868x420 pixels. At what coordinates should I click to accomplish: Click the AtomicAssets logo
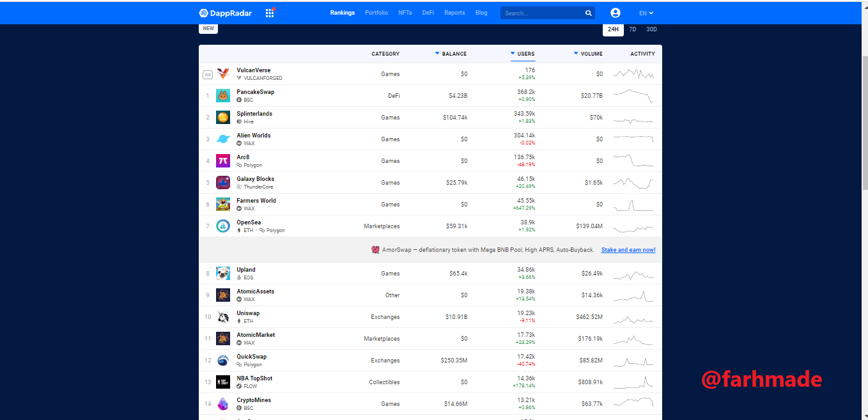coord(223,295)
